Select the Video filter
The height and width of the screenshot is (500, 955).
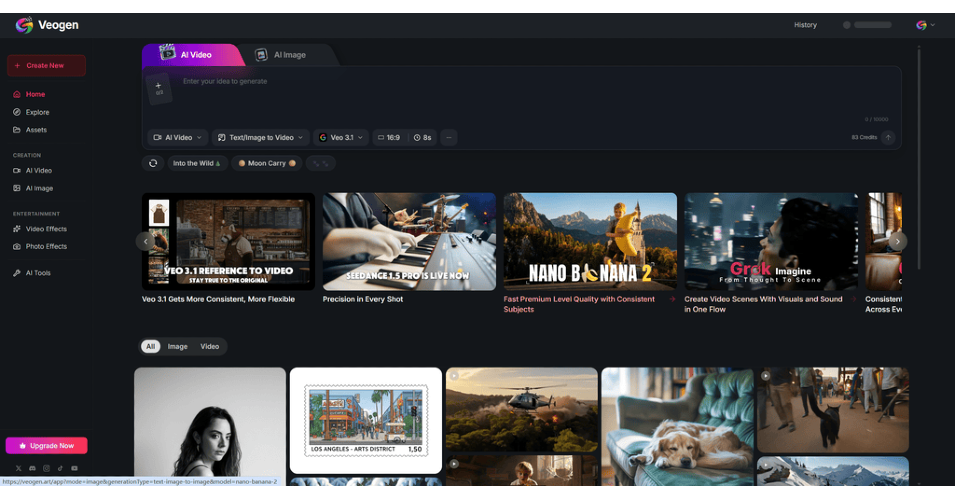click(x=210, y=347)
